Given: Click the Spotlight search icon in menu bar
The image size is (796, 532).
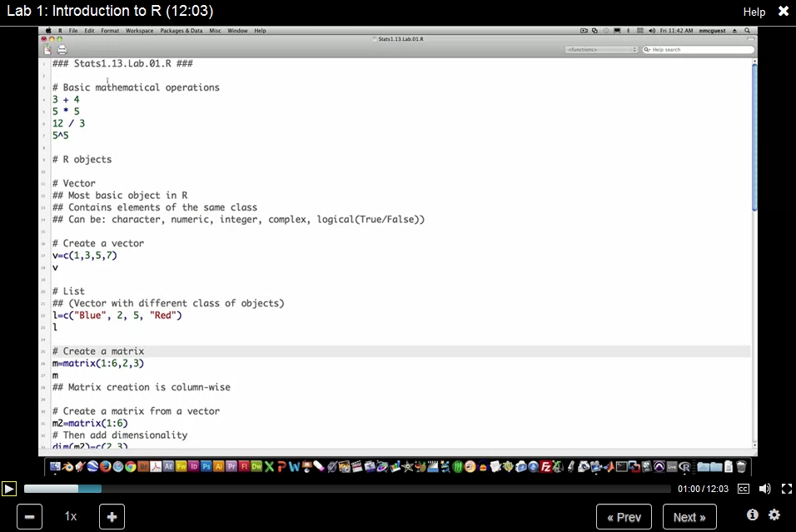Looking at the screenshot, I should 747,31.
